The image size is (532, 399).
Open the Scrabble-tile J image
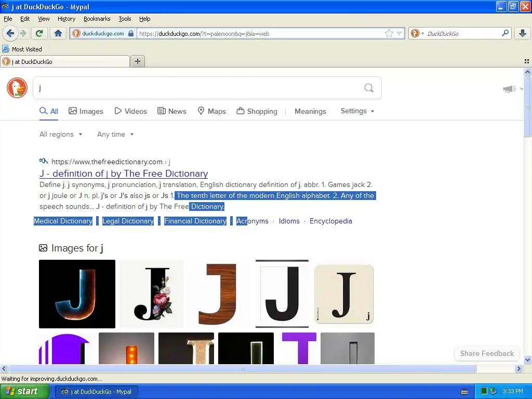pyautogui.click(x=344, y=294)
